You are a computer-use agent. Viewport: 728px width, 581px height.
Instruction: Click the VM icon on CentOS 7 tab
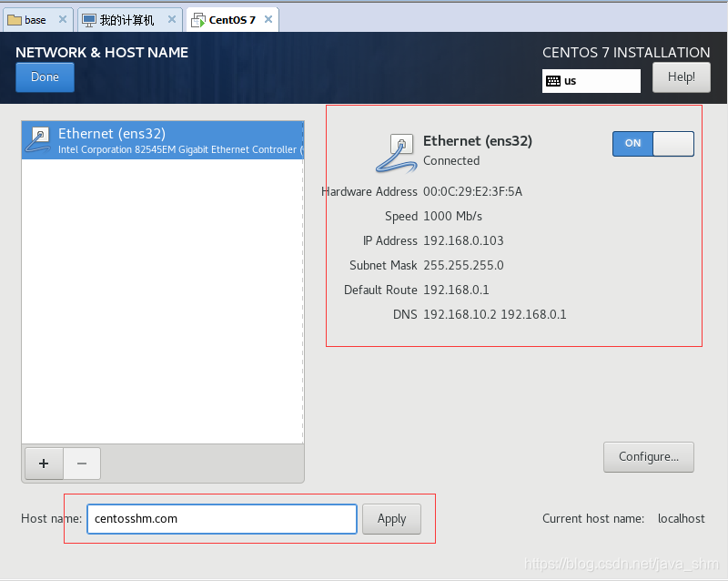point(198,20)
